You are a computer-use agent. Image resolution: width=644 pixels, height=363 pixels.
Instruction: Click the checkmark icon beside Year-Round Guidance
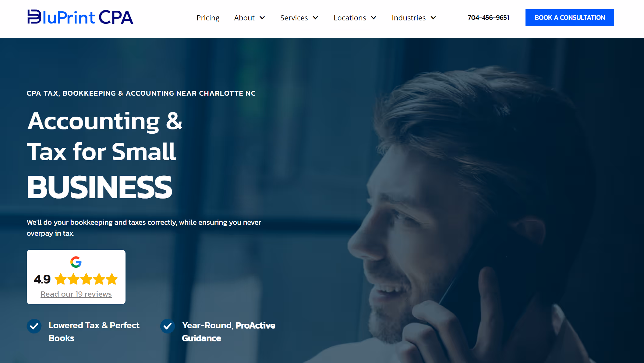[x=168, y=326]
